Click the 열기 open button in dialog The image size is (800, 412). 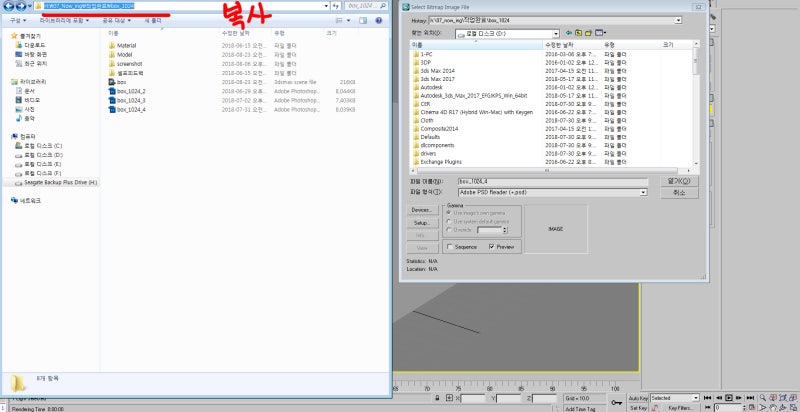[679, 181]
